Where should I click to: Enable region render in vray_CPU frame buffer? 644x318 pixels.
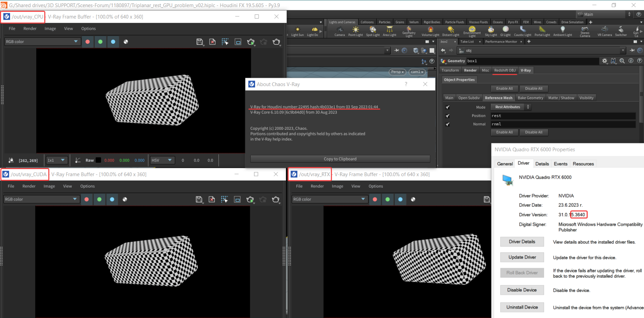click(x=225, y=42)
